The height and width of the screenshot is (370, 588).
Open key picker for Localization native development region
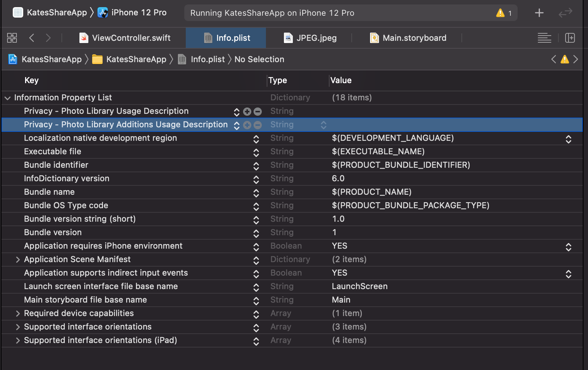coord(256,139)
